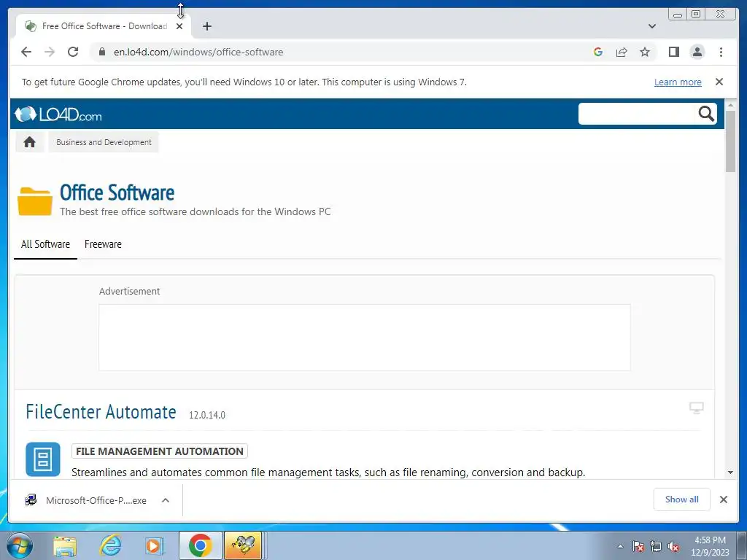Click the forward navigation arrow

50,52
